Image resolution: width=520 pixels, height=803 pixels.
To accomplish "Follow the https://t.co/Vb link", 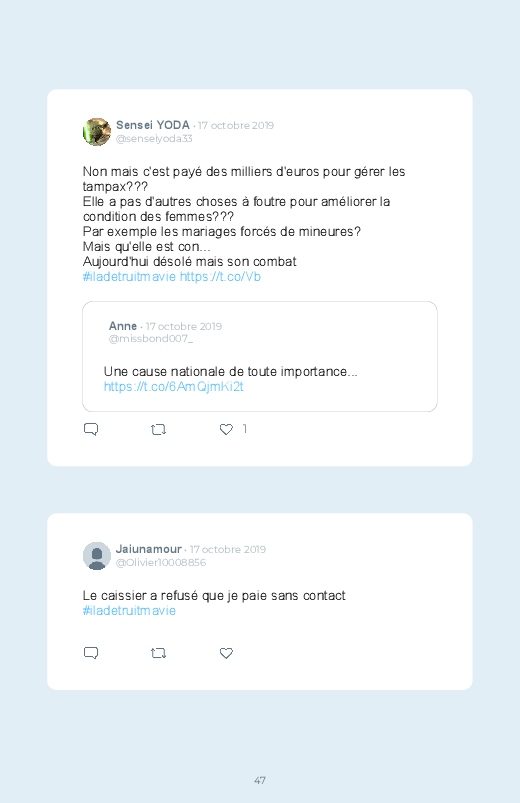I will click(220, 277).
